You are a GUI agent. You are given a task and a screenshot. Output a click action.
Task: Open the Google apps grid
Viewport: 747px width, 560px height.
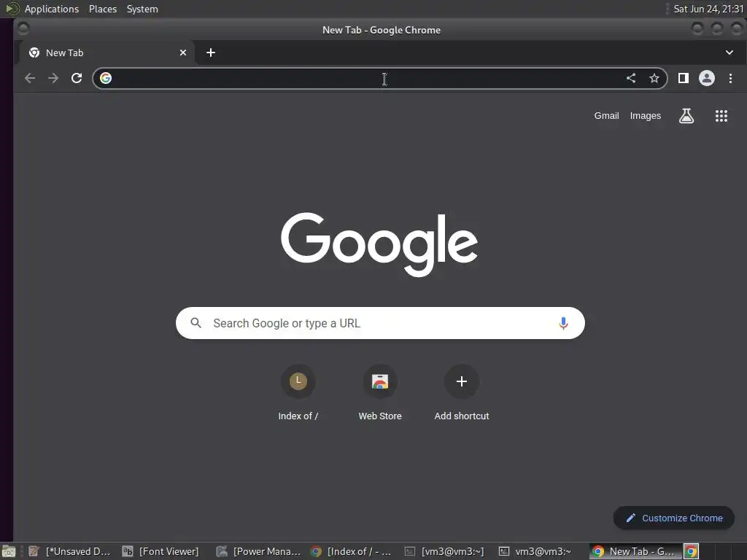721,116
